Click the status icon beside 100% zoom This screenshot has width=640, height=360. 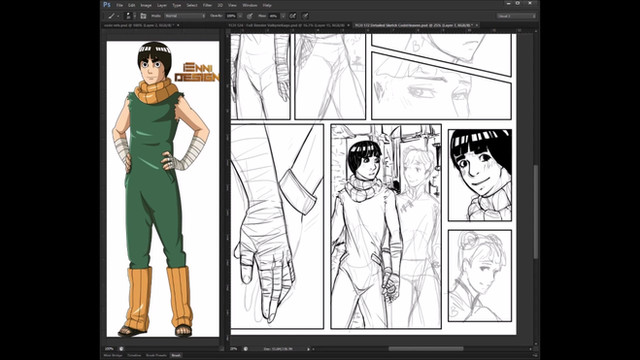(x=121, y=349)
